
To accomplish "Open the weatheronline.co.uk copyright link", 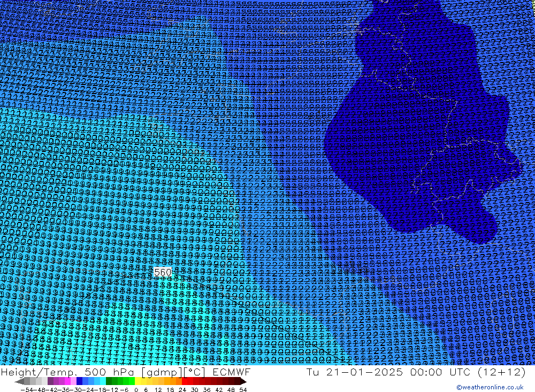I will pos(490,387).
